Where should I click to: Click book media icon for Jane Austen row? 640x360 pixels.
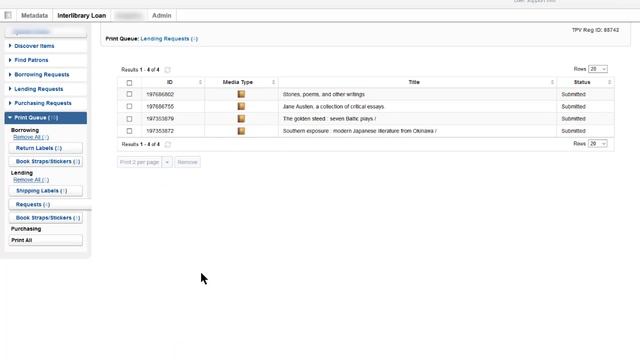241,107
